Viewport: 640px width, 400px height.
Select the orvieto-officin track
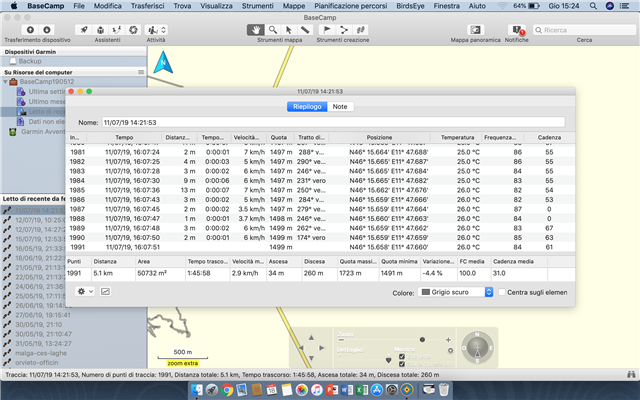click(x=37, y=362)
